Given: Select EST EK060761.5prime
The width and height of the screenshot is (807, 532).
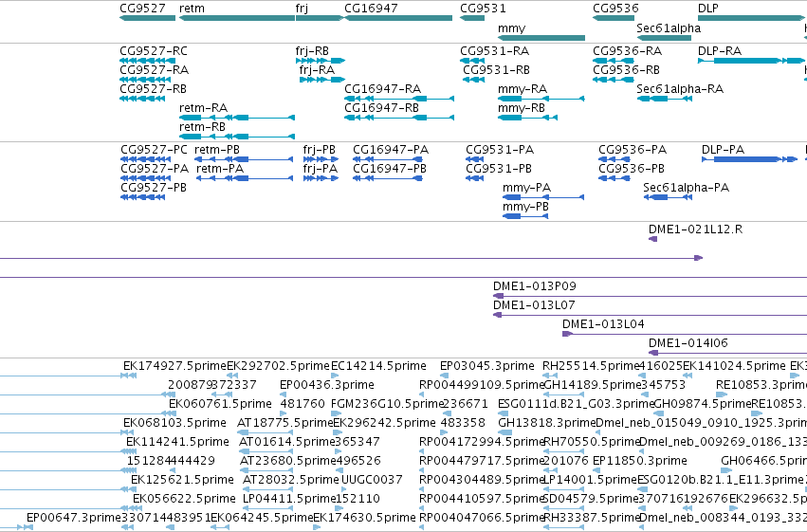Looking at the screenshot, I should [220, 404].
